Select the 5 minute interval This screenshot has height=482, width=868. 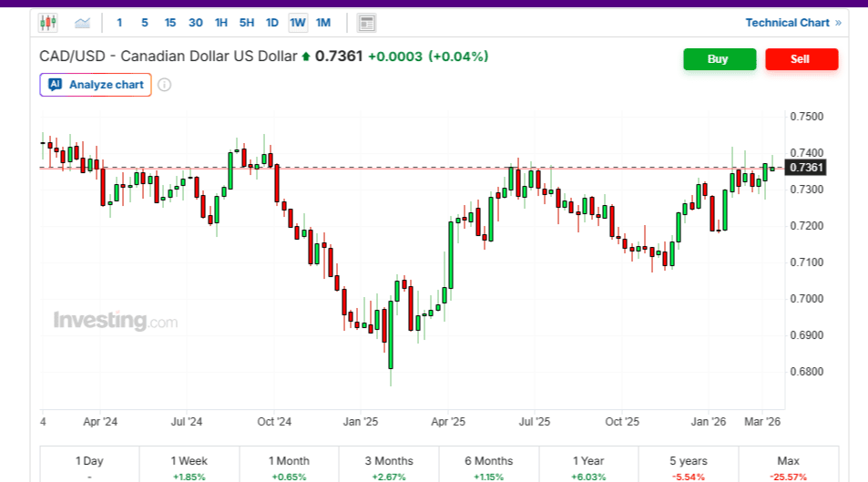point(145,23)
